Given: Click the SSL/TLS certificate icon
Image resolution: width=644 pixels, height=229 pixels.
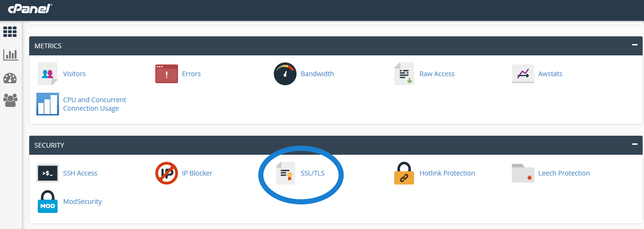Looking at the screenshot, I should pos(285,173).
